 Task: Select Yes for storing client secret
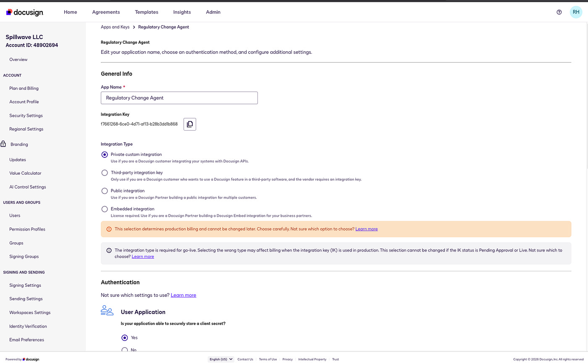[x=124, y=338]
